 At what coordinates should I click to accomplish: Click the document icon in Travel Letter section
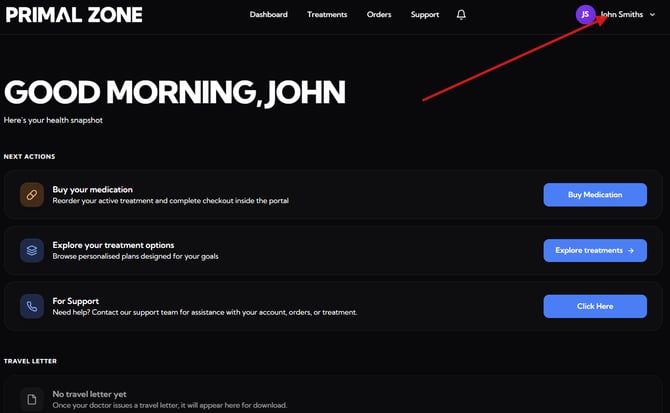click(x=31, y=399)
